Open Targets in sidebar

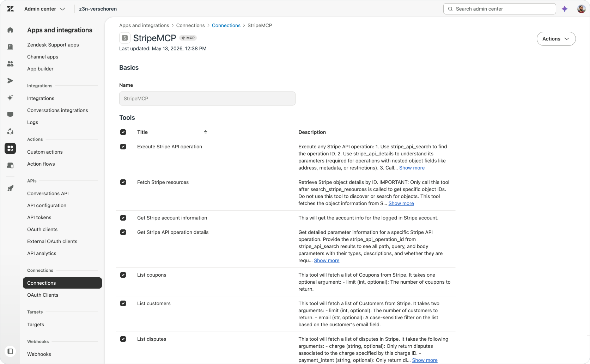(x=36, y=325)
